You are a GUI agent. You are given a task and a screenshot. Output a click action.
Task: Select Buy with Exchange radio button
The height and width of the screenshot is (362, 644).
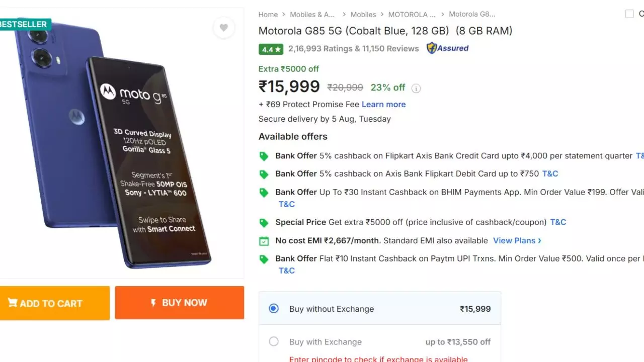click(x=274, y=342)
